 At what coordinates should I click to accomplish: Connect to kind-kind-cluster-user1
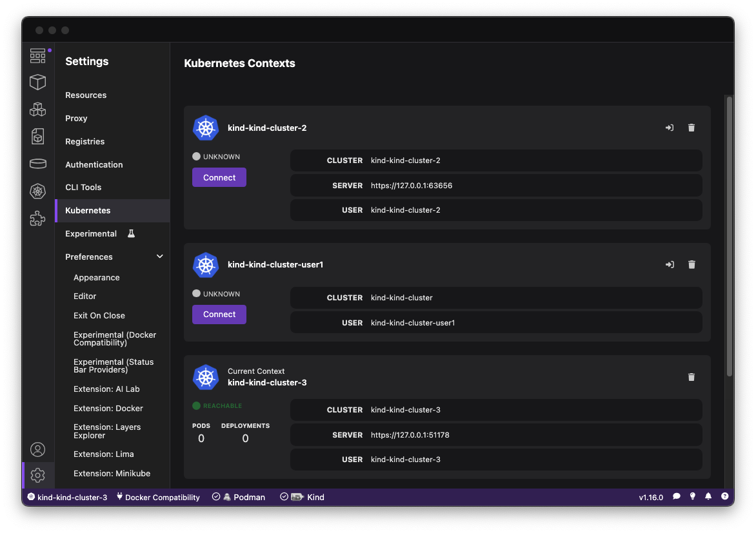(219, 314)
